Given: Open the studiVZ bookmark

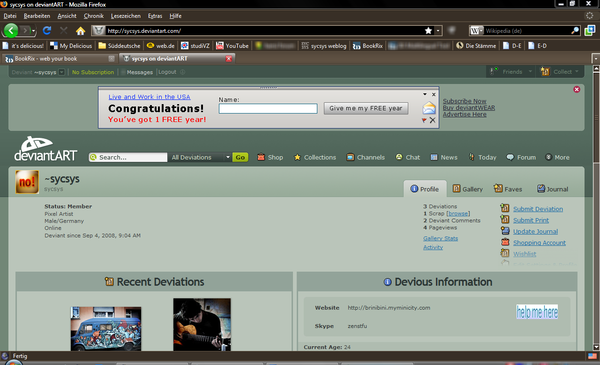Looking at the screenshot, I should [x=195, y=46].
